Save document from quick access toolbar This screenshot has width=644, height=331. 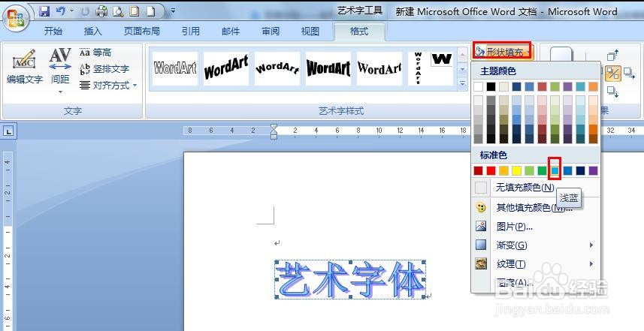coord(44,11)
